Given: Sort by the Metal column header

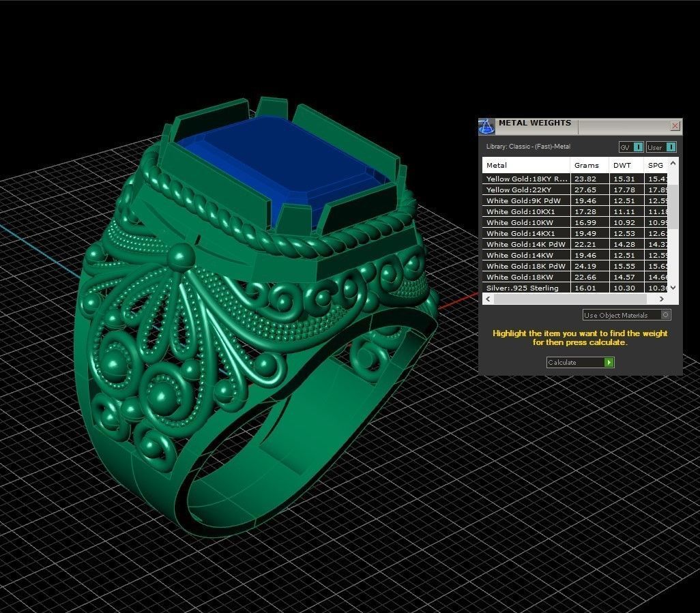Looking at the screenshot, I should (x=526, y=165).
